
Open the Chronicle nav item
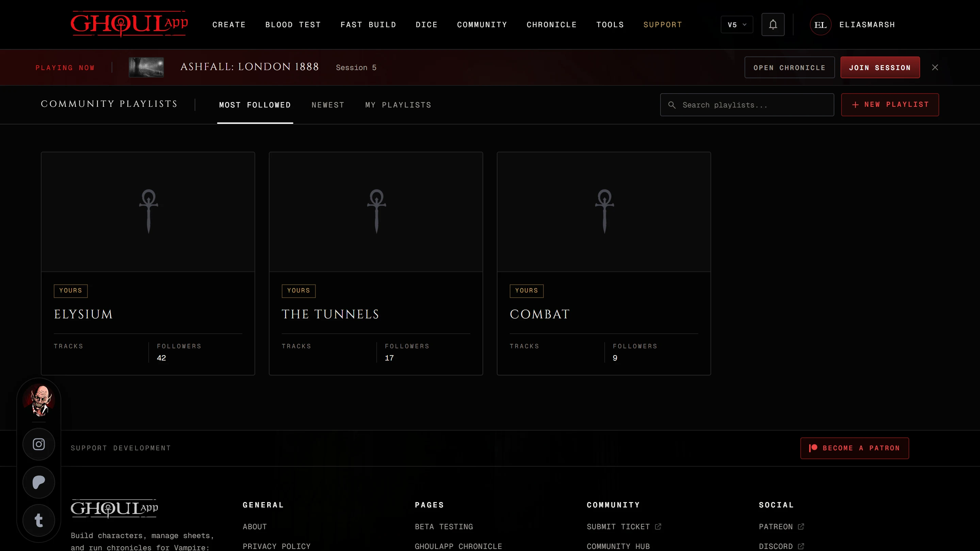pos(552,25)
